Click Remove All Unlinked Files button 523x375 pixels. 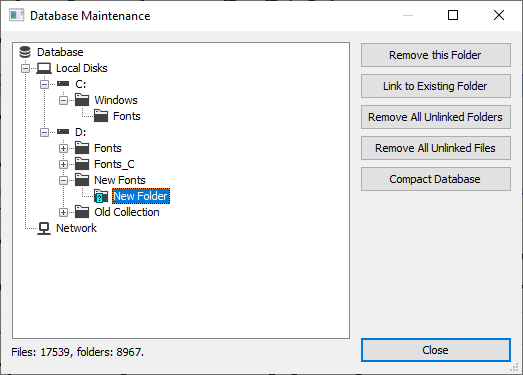pyautogui.click(x=436, y=148)
